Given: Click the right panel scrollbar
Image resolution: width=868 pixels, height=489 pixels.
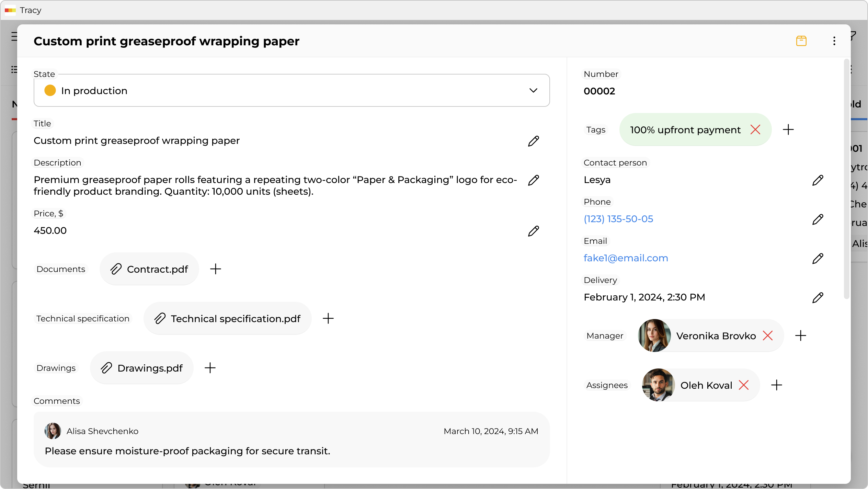Looking at the screenshot, I should (846, 179).
